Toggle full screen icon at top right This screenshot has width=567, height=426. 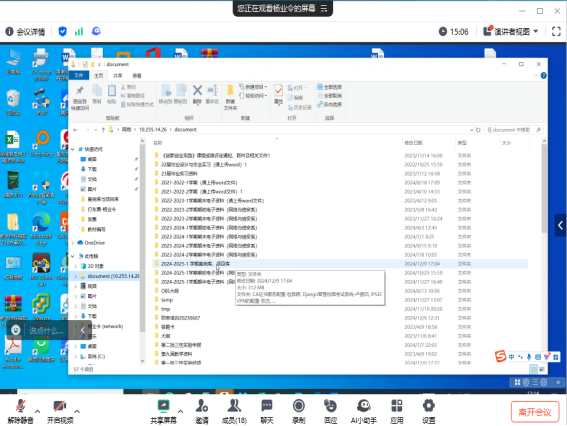click(556, 32)
